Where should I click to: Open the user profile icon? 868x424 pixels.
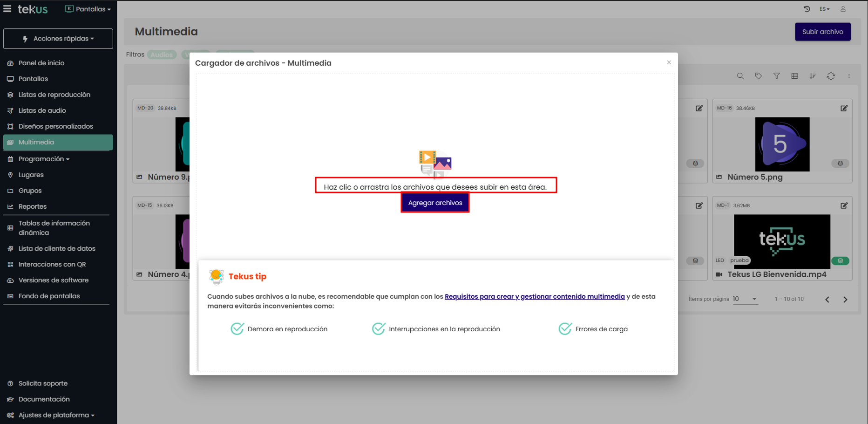point(843,9)
